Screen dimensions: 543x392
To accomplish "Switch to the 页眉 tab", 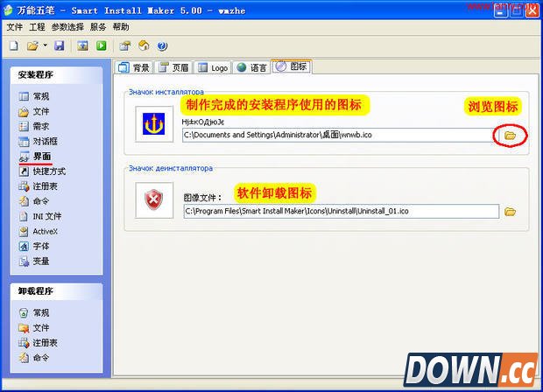I will tap(173, 67).
